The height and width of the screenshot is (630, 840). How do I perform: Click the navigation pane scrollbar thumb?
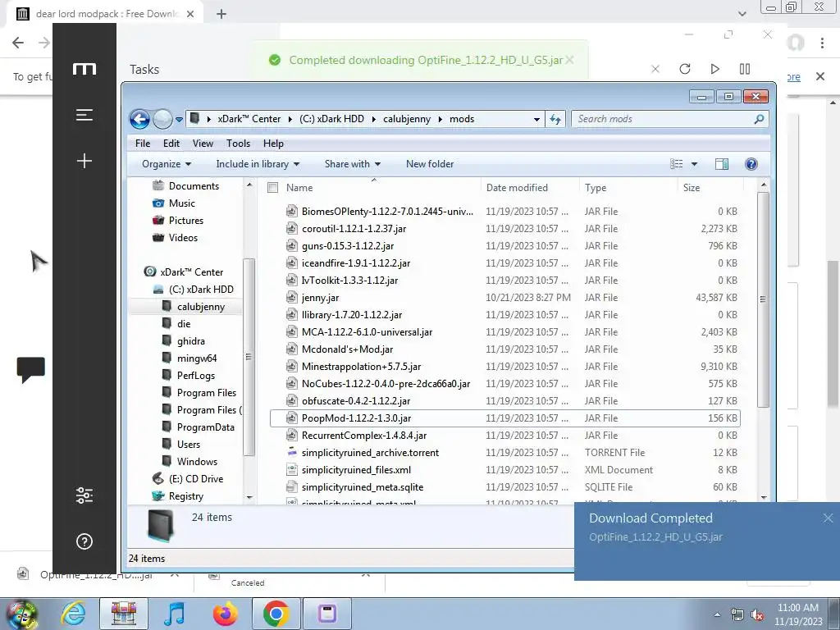[x=248, y=356]
